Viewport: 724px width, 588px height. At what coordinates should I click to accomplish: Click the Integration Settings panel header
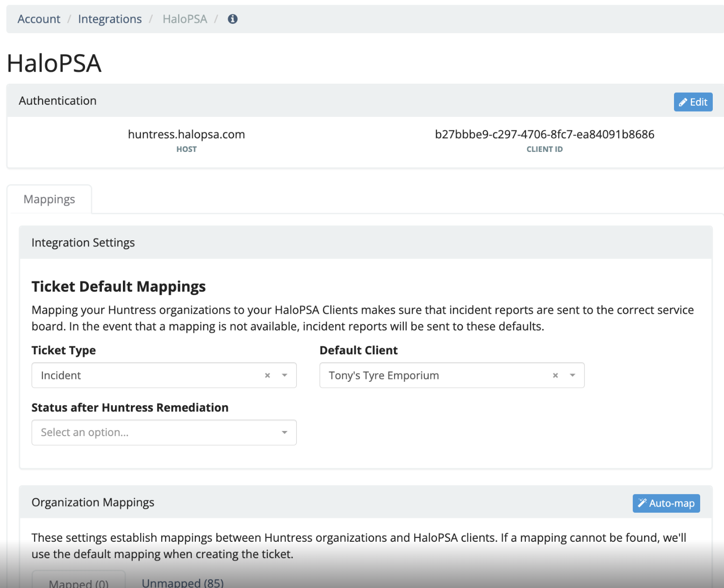[x=366, y=243]
